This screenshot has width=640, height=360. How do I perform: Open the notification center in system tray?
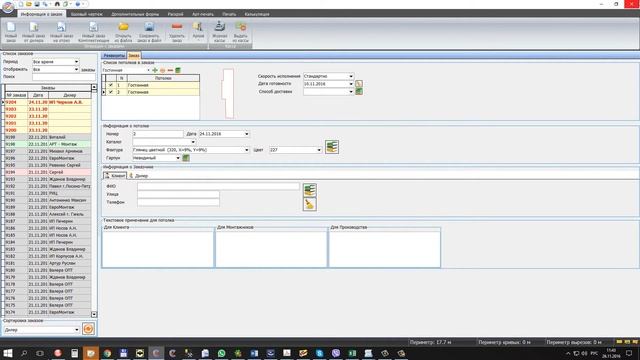tap(629, 353)
